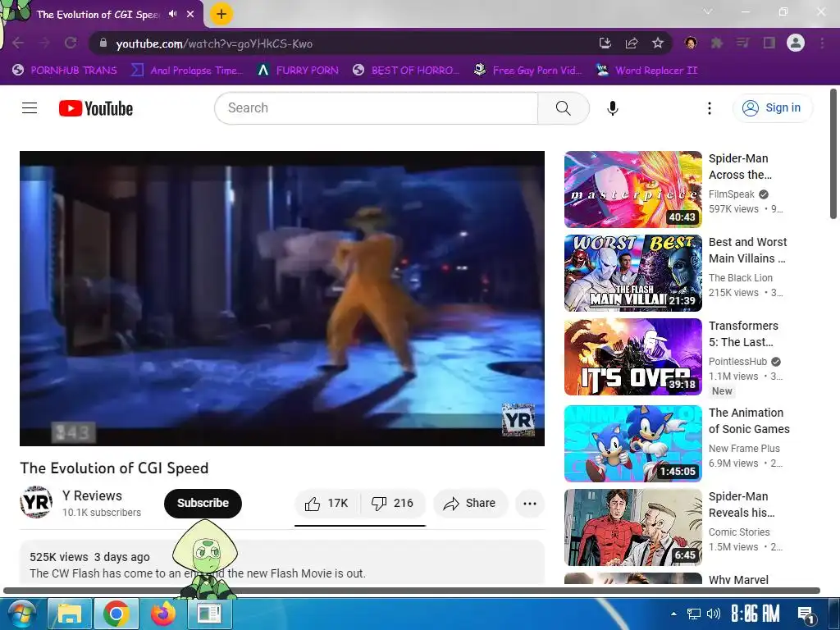Like the video with thumbs up

326,504
